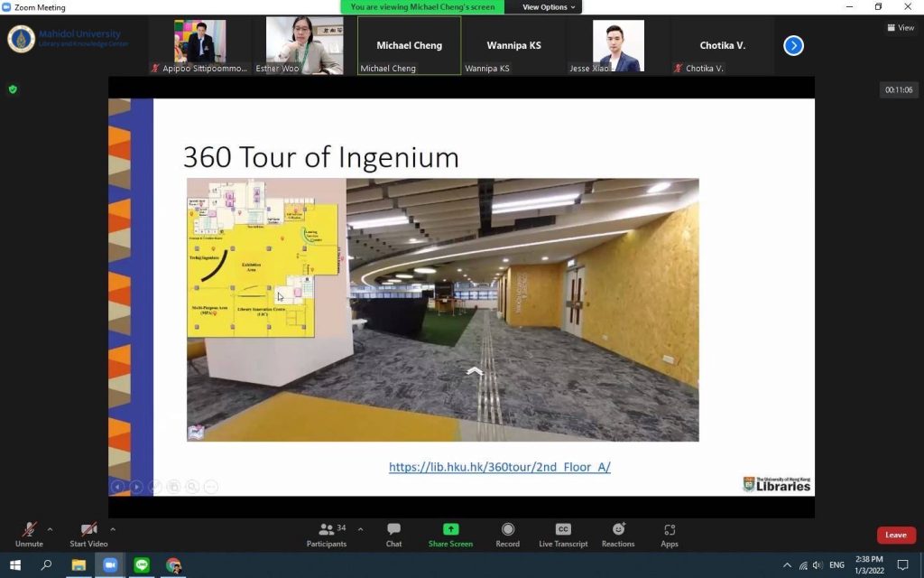Leave the meeting
The image size is (924, 578).
pyautogui.click(x=895, y=535)
